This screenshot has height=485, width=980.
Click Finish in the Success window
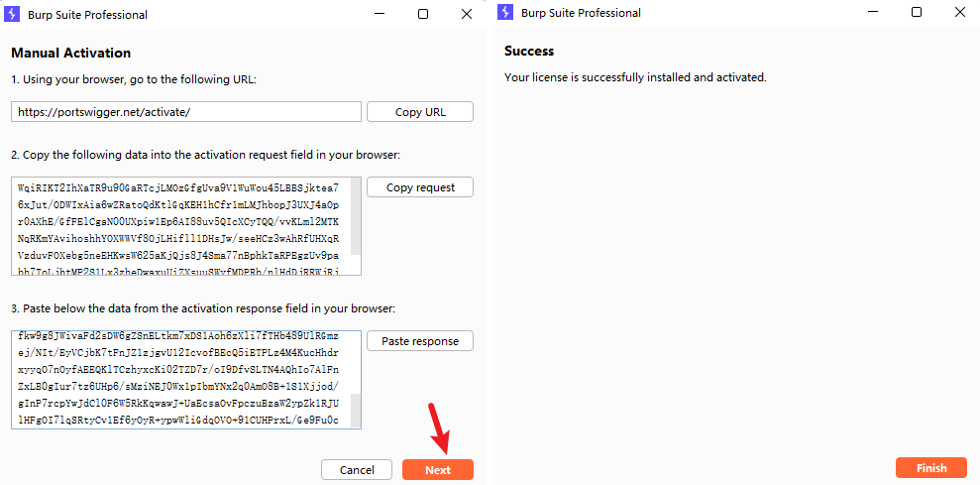931,468
